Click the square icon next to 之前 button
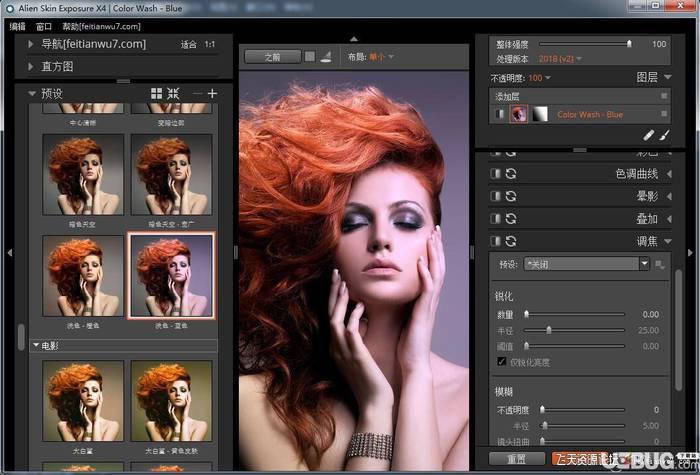 pyautogui.click(x=309, y=57)
